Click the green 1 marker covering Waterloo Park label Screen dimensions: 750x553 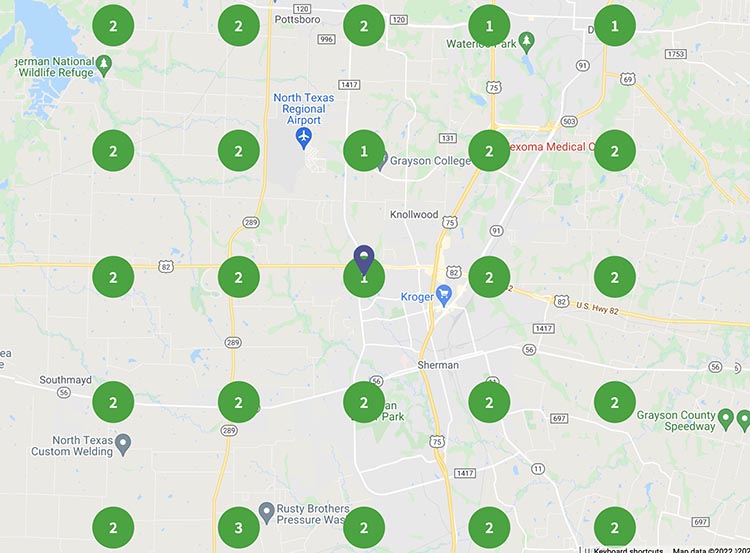[489, 25]
